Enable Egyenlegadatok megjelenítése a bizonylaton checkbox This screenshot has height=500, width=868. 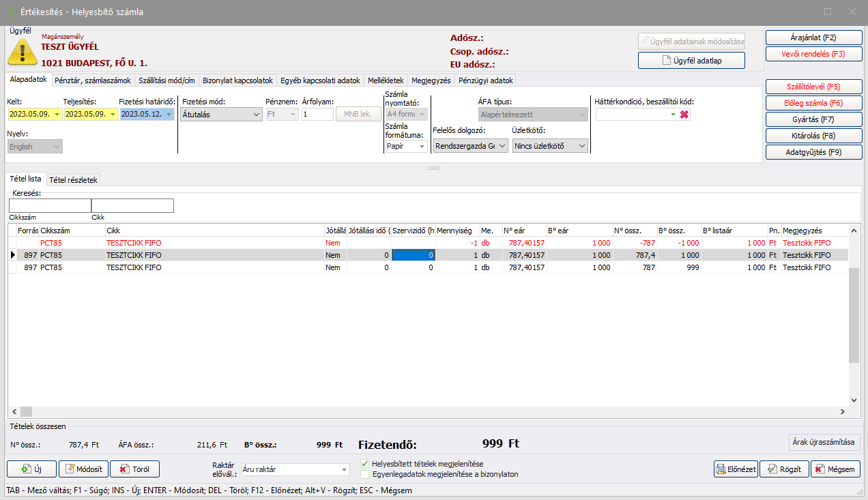click(x=364, y=474)
